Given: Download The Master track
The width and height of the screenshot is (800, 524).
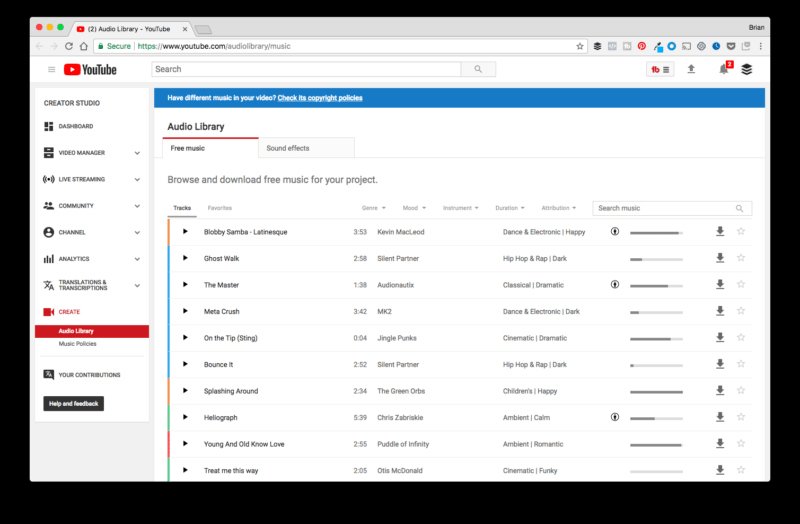Looking at the screenshot, I should (x=720, y=285).
